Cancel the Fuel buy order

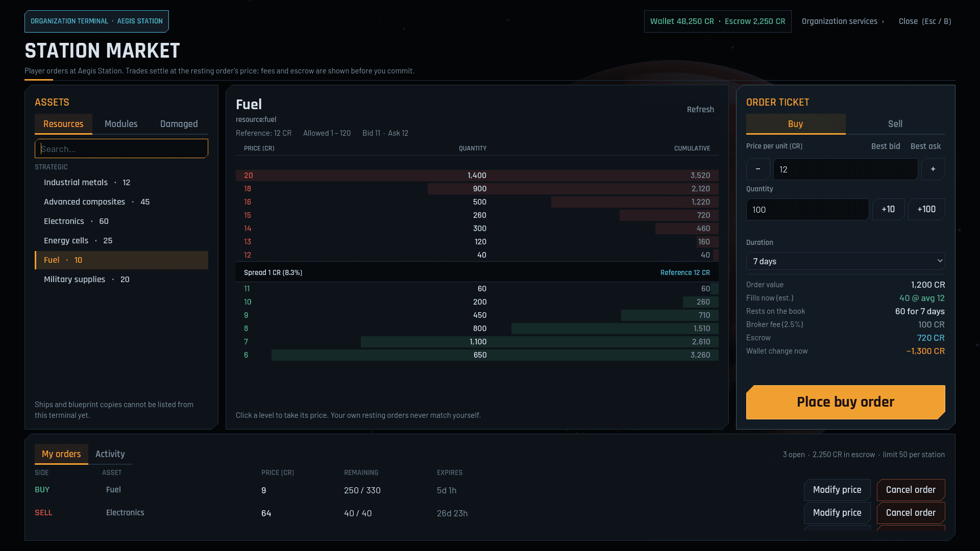click(x=911, y=490)
